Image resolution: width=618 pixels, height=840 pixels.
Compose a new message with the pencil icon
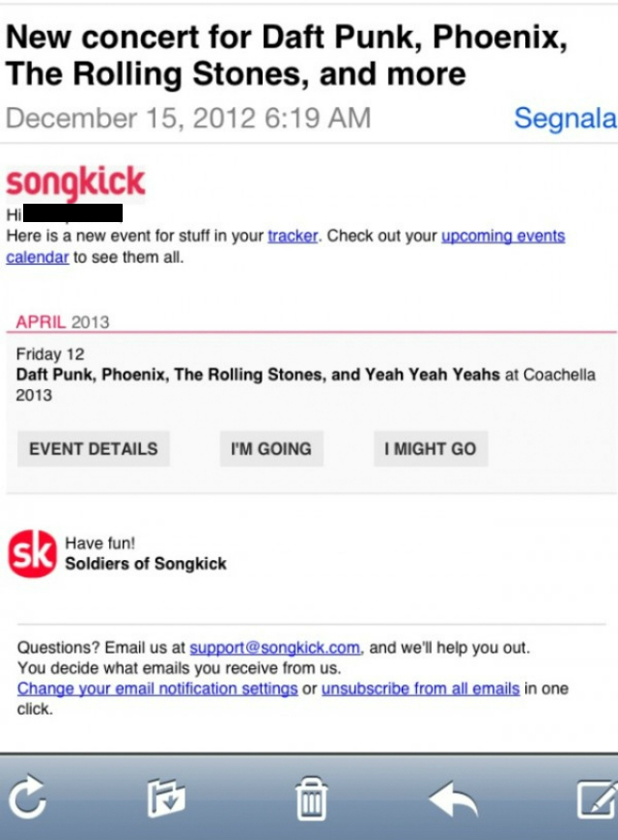pyautogui.click(x=596, y=799)
